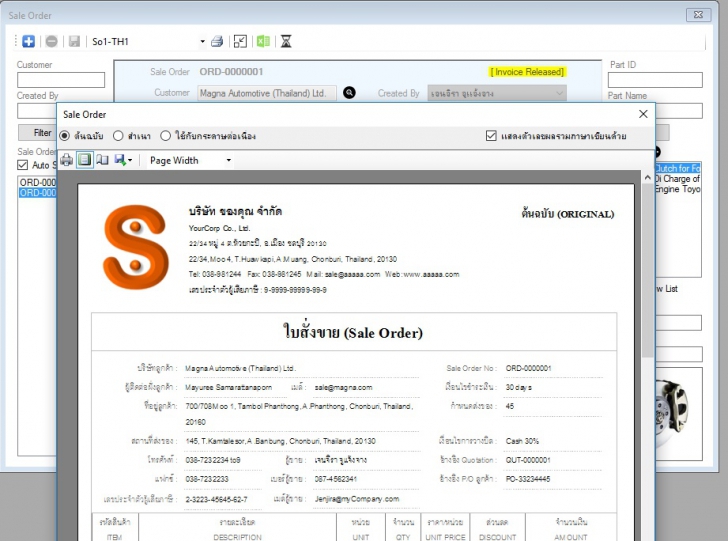This screenshot has height=541, width=728.
Task: Toggle the print layout icon in preview toolbar
Action: click(84, 160)
